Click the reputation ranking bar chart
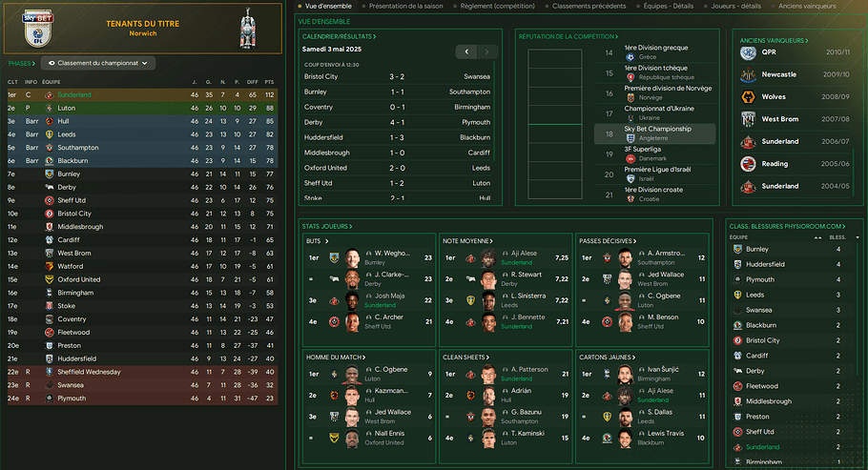 [555, 124]
